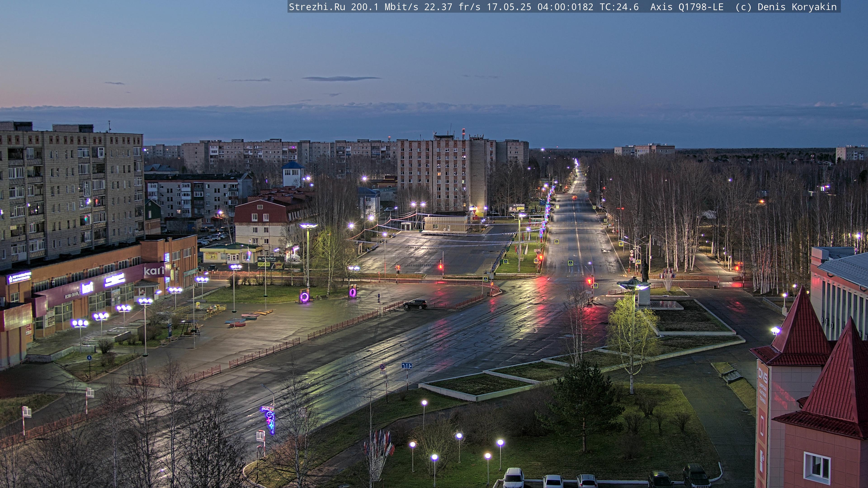This screenshot has height=488, width=868.
Task: Click the "200.1 Mbit/s" bitrate value
Action: (384, 7)
